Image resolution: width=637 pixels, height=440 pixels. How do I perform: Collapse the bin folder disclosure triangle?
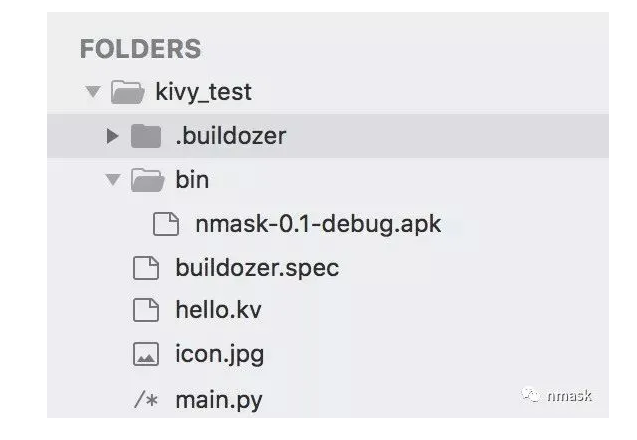(x=113, y=180)
